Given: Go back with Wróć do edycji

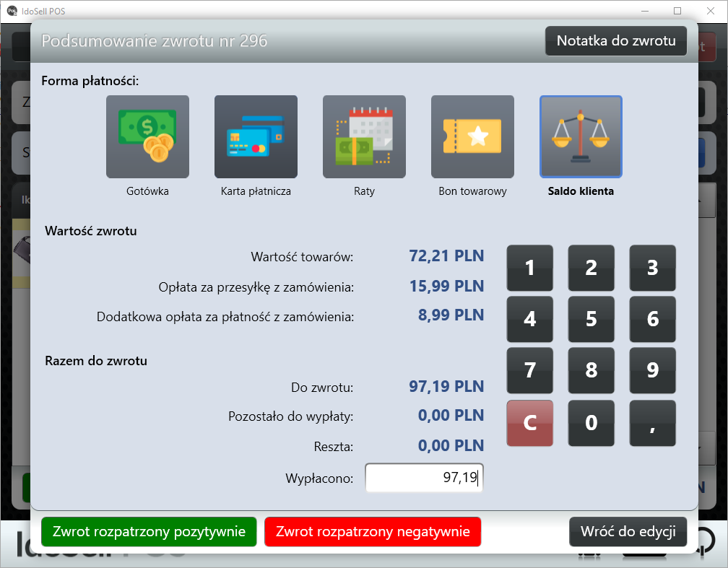Looking at the screenshot, I should (x=628, y=531).
